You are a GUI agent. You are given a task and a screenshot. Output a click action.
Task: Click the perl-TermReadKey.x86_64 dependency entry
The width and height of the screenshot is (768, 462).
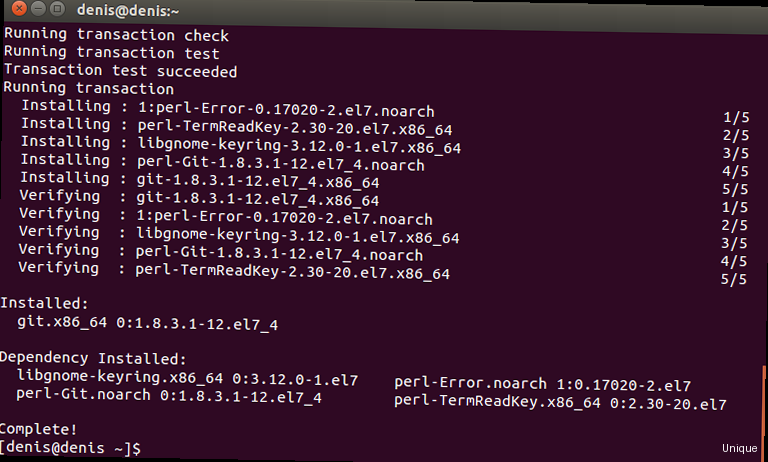pos(560,403)
